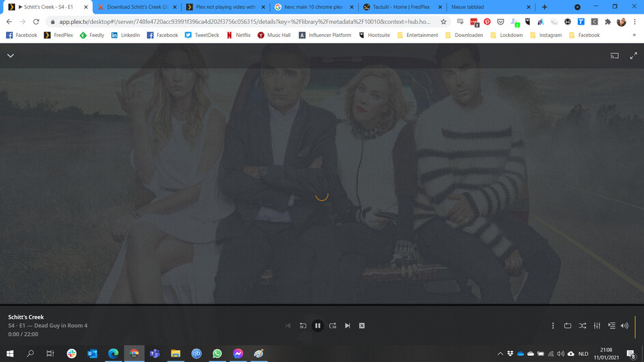This screenshot has width=644, height=362.
Task: Open WhatsApp from the taskbar
Action: tap(217, 353)
